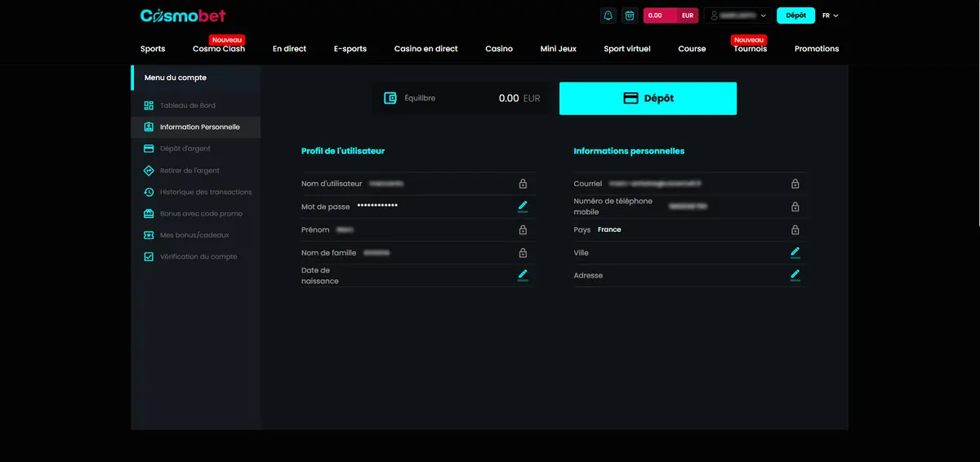Open Tableau de Bord link
Screen dimensions: 980x462
coord(188,105)
